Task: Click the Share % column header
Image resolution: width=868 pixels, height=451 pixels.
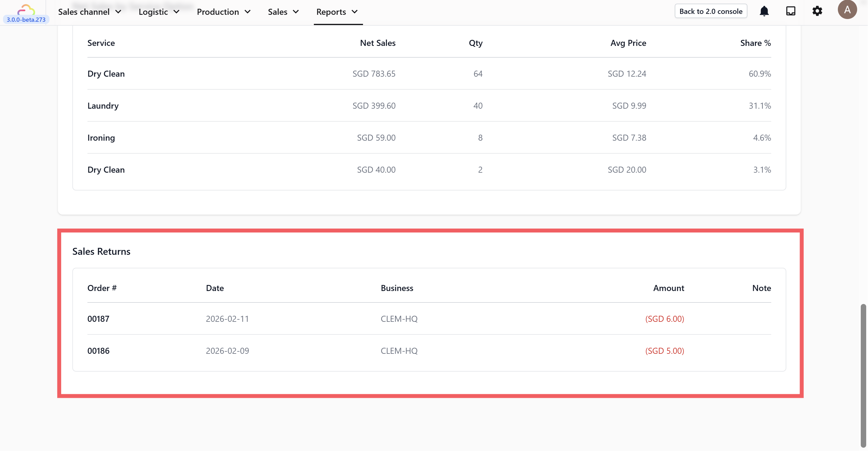Action: click(x=755, y=43)
